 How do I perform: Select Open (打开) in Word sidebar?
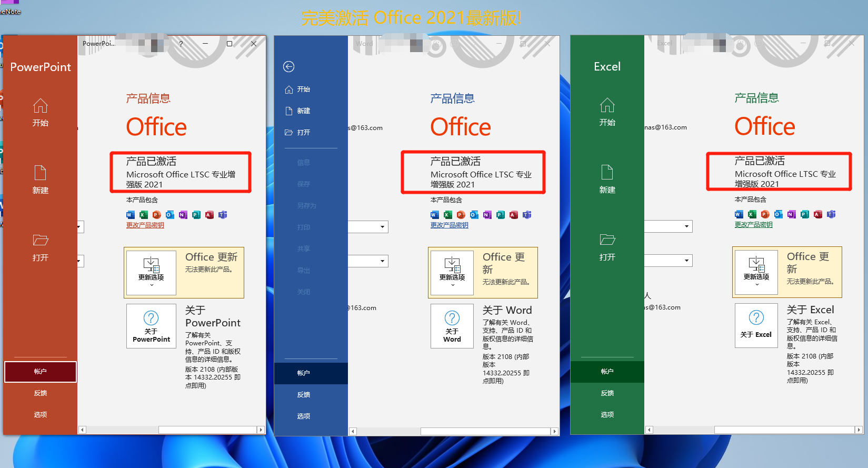pyautogui.click(x=311, y=133)
